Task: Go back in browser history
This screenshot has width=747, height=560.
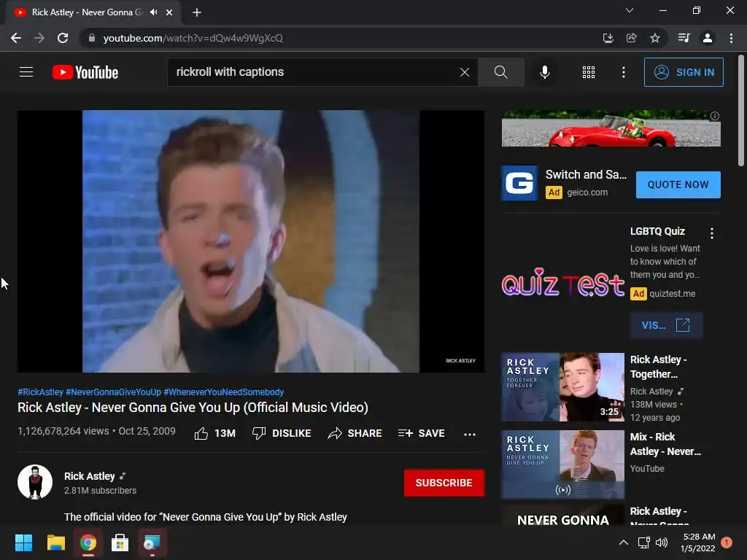Action: point(16,38)
